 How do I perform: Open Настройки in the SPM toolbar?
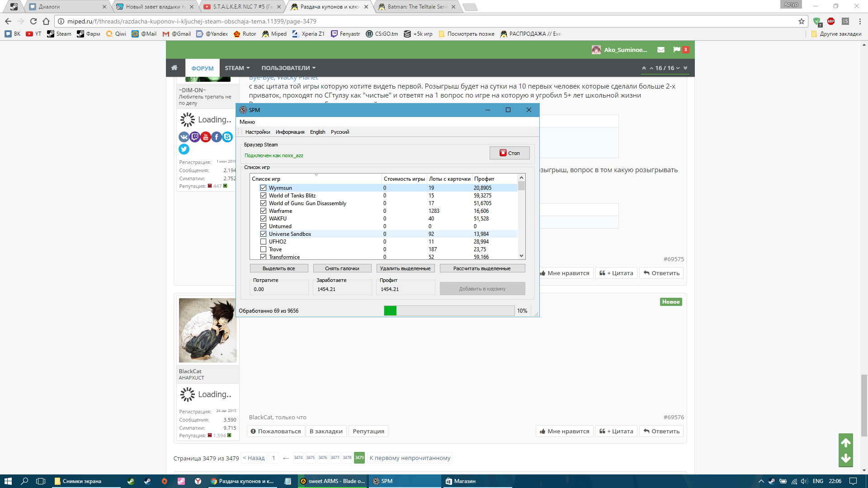pyautogui.click(x=258, y=132)
